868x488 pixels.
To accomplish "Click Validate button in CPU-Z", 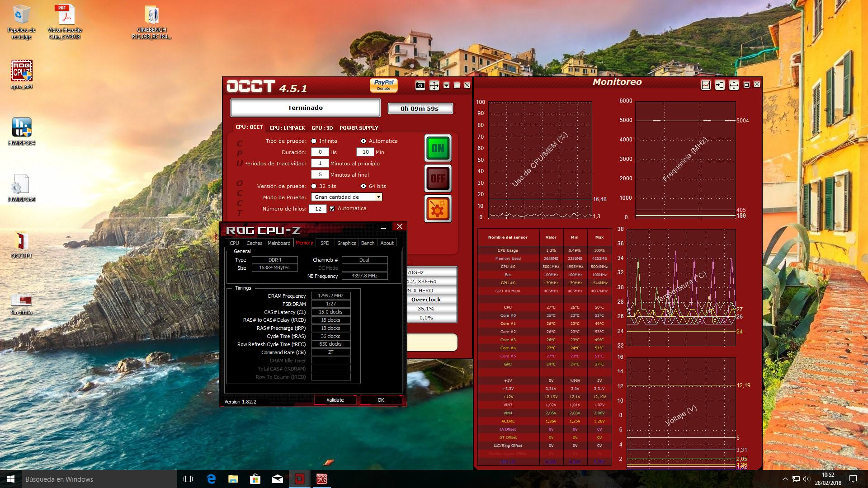I will coord(335,400).
